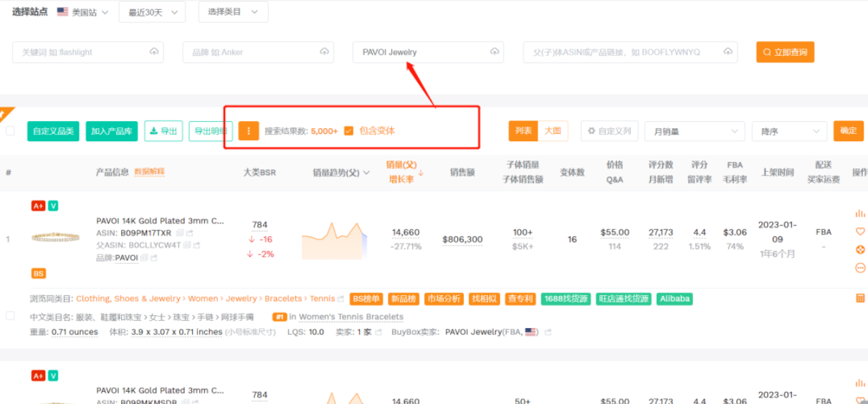This screenshot has width=868, height=404.
Task: Click the 加入产品库 button
Action: [112, 131]
